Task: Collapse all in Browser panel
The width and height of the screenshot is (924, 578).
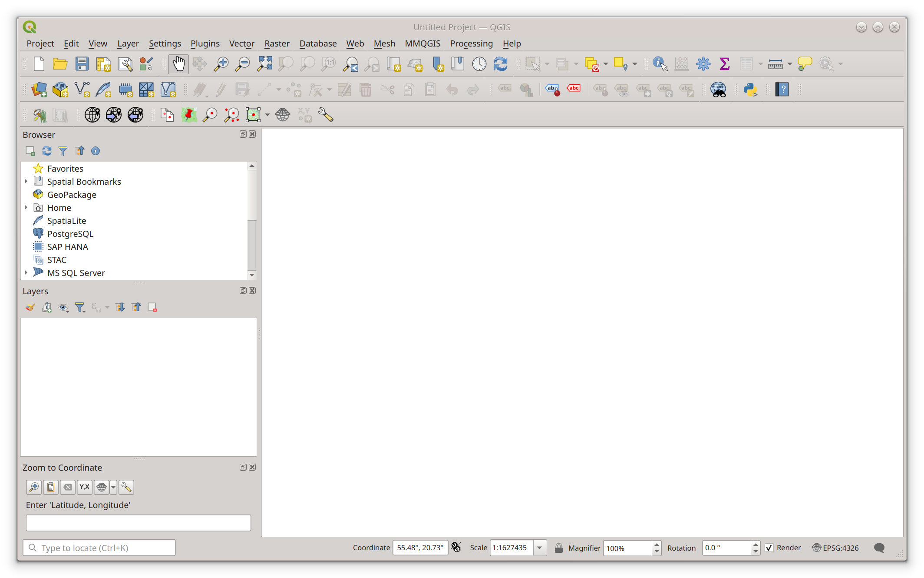Action: point(79,151)
